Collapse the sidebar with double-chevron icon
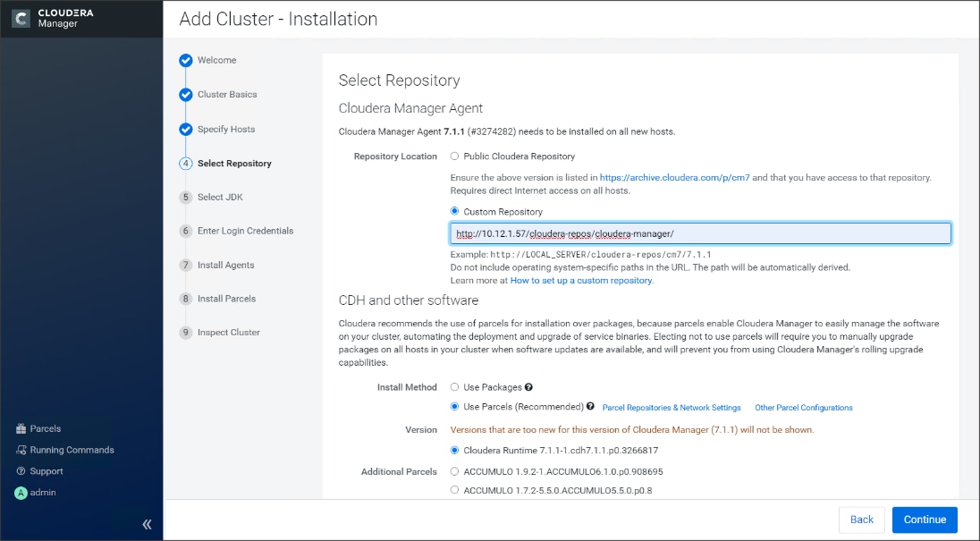 click(147, 524)
